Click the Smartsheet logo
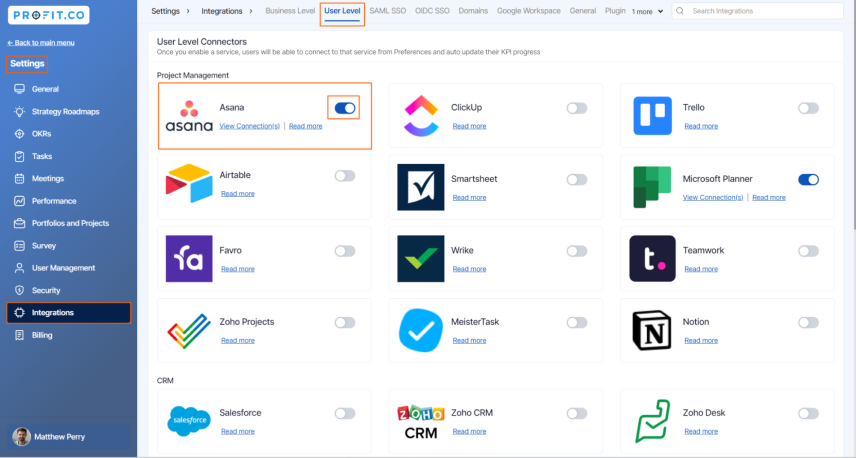This screenshot has height=458, width=856. (421, 187)
